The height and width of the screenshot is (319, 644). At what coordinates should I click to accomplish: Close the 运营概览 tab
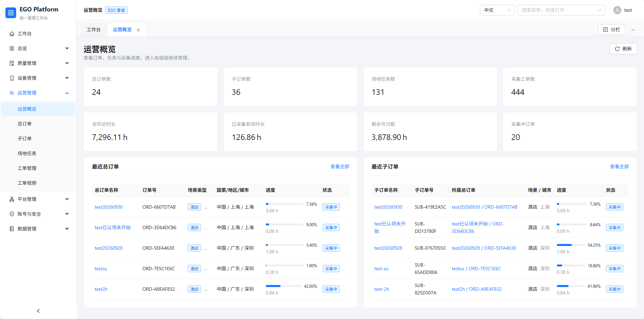(138, 30)
